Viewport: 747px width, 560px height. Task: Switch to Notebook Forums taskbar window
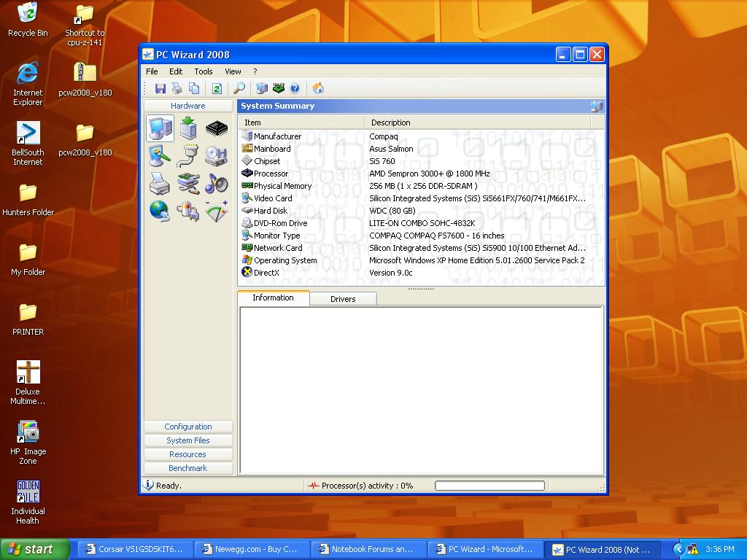coord(368,549)
